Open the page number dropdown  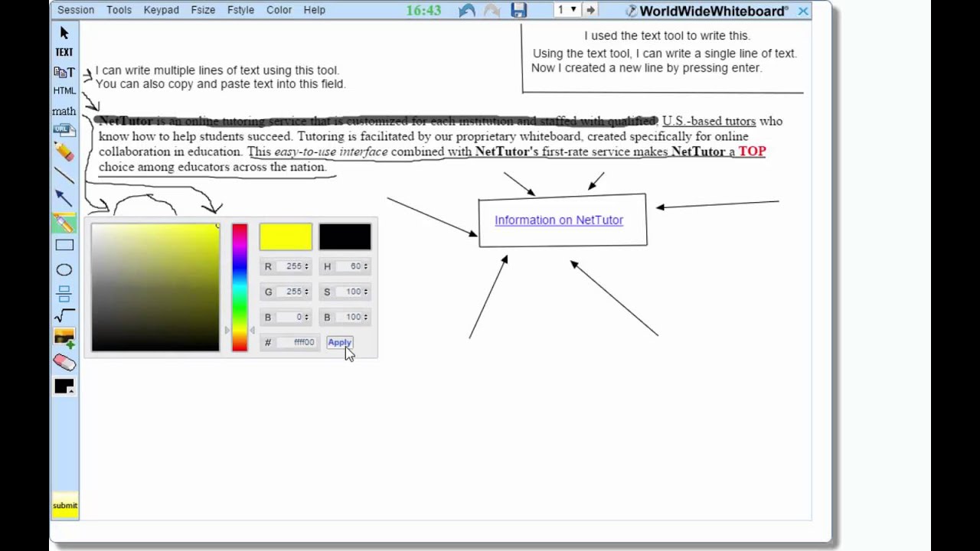567,10
